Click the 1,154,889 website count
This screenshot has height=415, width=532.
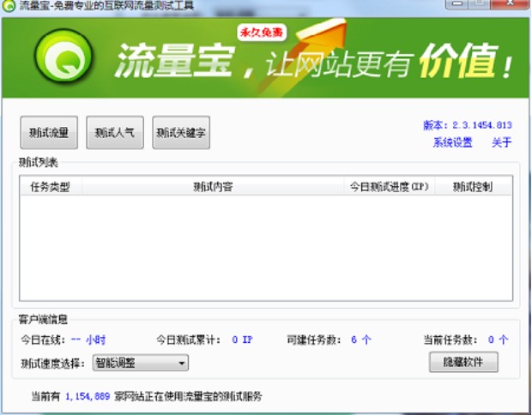pos(88,396)
